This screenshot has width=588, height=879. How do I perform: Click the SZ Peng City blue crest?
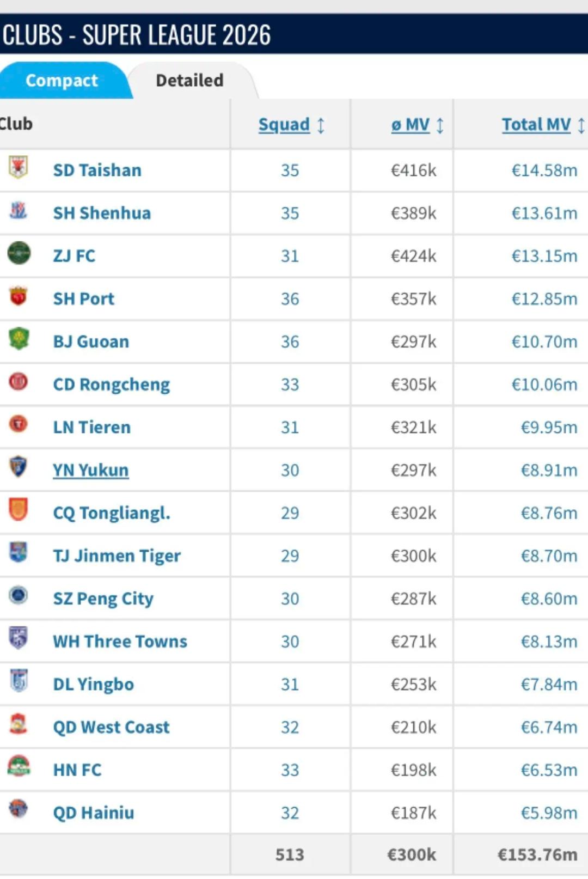pyautogui.click(x=18, y=595)
